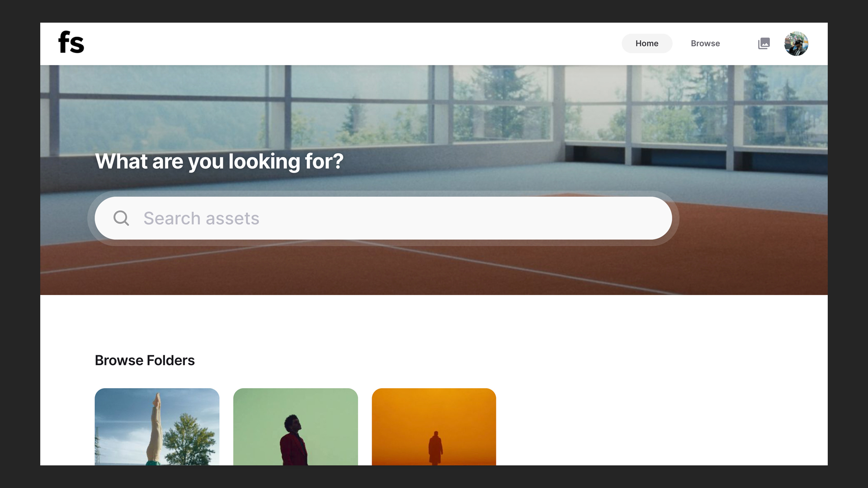Image resolution: width=868 pixels, height=488 pixels.
Task: Place the cursor in the 'Search assets' placeholder text
Action: click(201, 218)
